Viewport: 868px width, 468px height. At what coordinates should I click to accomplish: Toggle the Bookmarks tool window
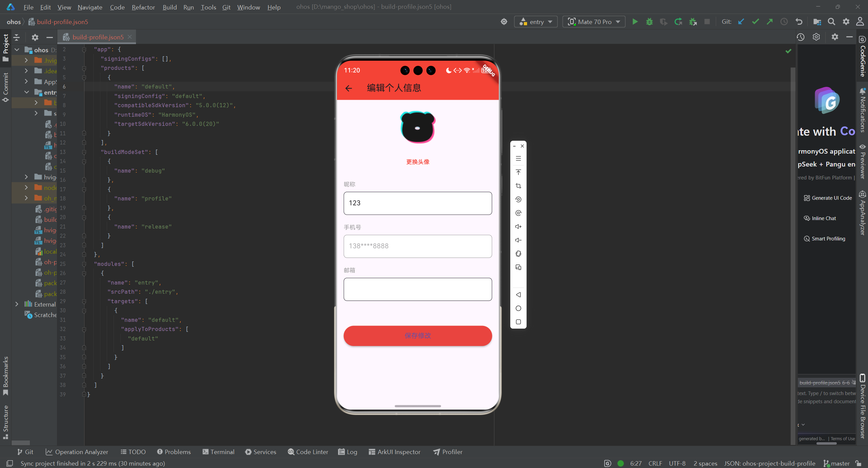(5, 375)
